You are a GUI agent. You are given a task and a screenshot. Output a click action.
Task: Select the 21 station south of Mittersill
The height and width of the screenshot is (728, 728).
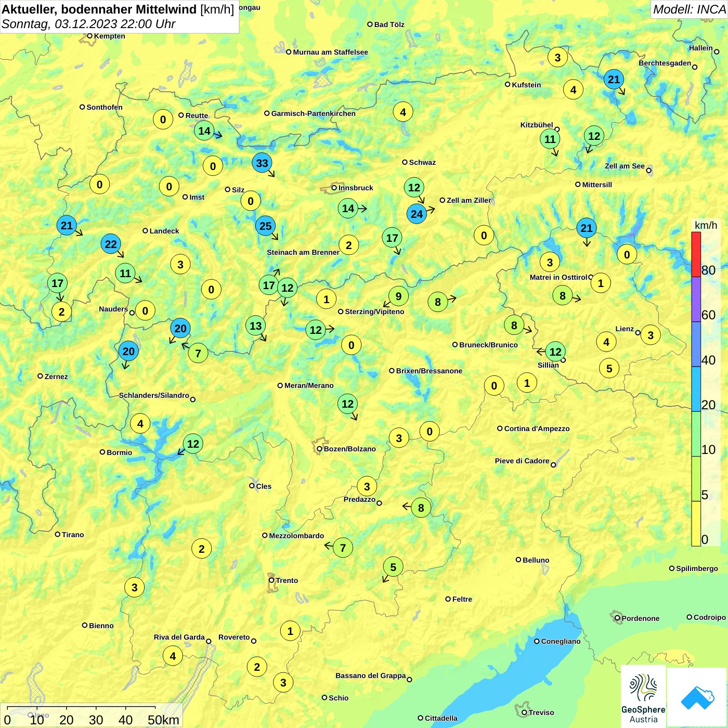tap(586, 228)
